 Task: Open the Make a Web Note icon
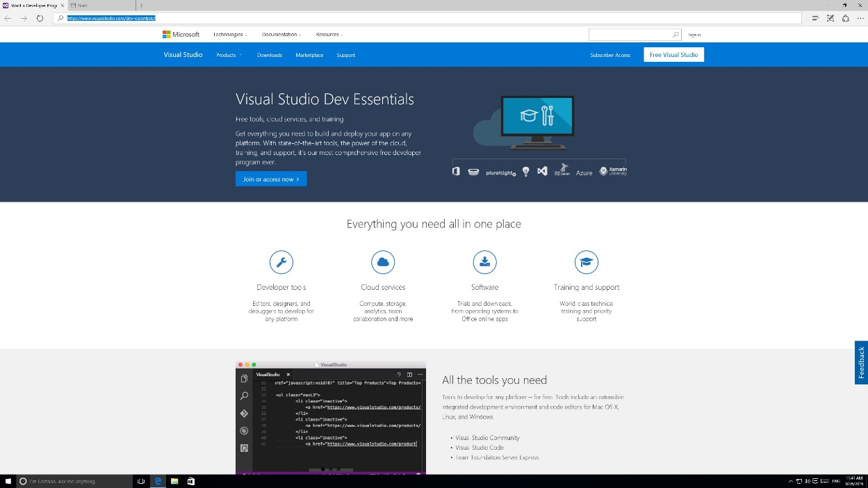[x=830, y=18]
